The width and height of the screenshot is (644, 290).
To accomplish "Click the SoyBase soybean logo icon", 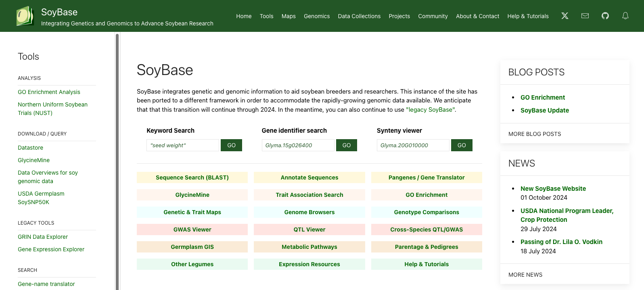I will point(25,16).
